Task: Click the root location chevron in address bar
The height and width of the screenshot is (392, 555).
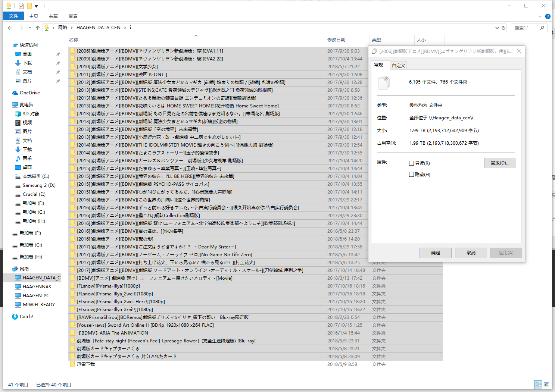Action: pos(54,28)
